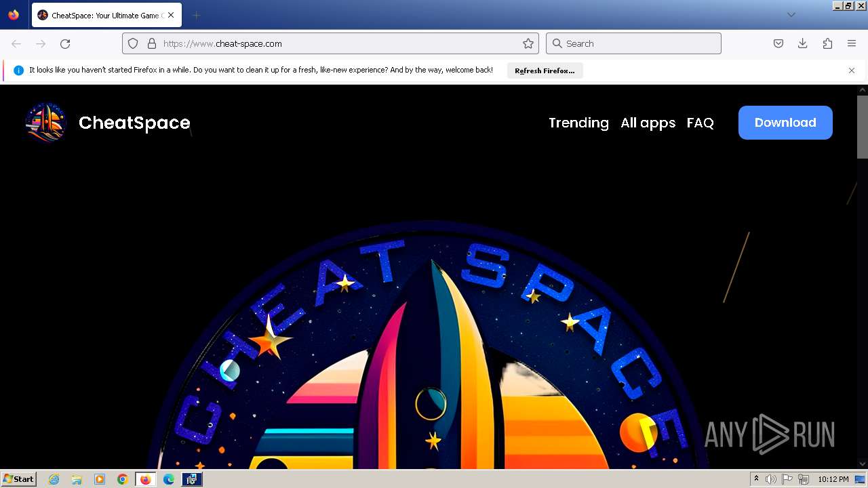868x488 pixels.
Task: Click the CheatSpace site title text
Action: 134,123
